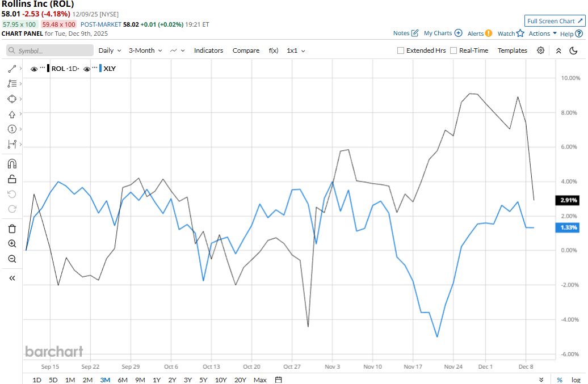Image resolution: width=588 pixels, height=384 pixels.
Task: Open the Fibonacci/text list tool
Action: (x=12, y=83)
